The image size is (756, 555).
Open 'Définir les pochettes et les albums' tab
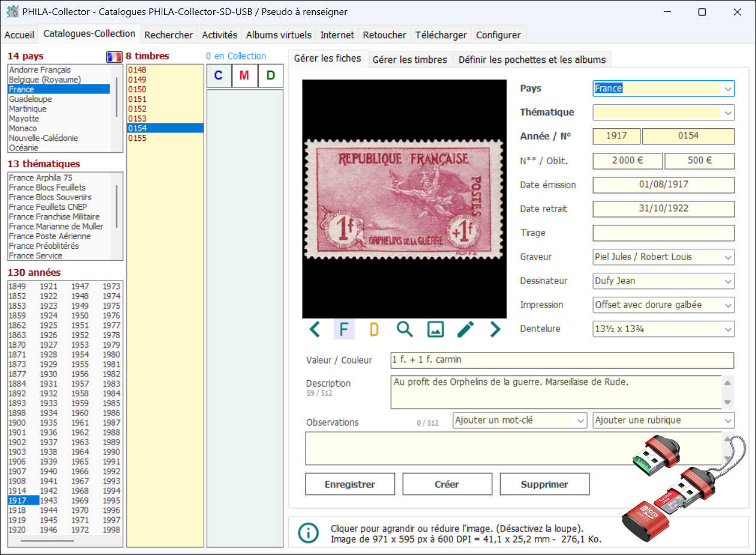532,59
